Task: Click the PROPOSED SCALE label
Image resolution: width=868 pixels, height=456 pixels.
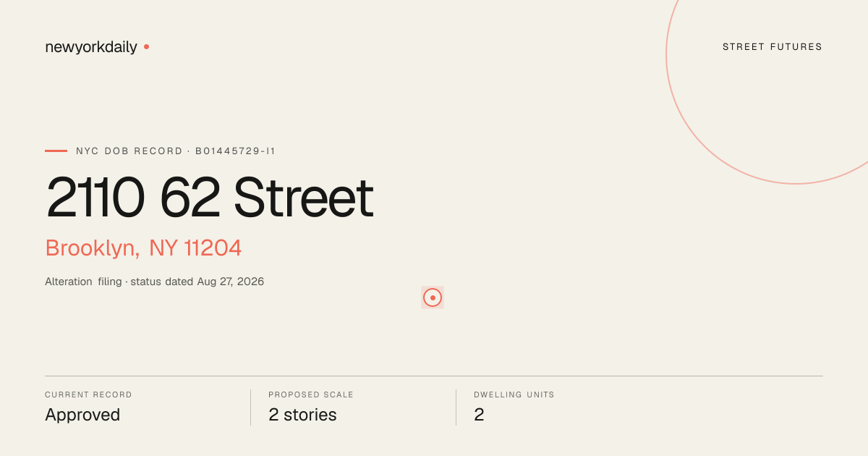Action: [x=311, y=395]
